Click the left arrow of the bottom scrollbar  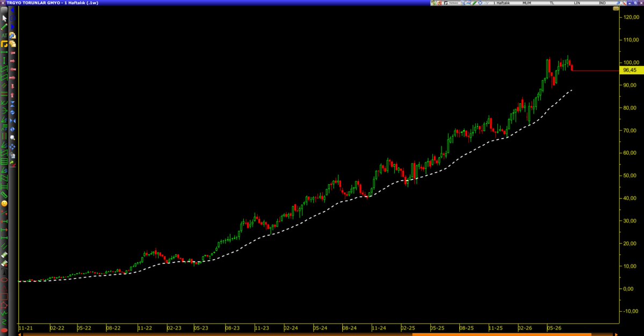click(x=20, y=334)
